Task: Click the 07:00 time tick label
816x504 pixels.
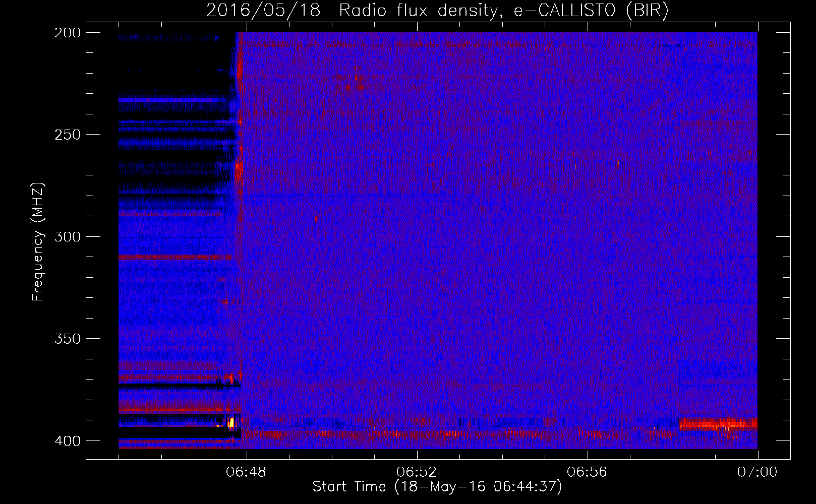Action: point(757,472)
